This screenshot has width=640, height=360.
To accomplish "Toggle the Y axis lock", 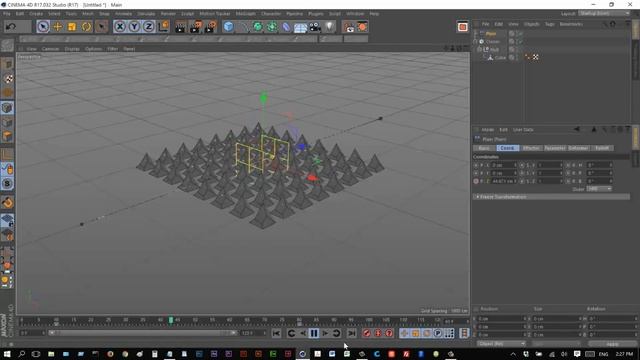I will pos(134,27).
